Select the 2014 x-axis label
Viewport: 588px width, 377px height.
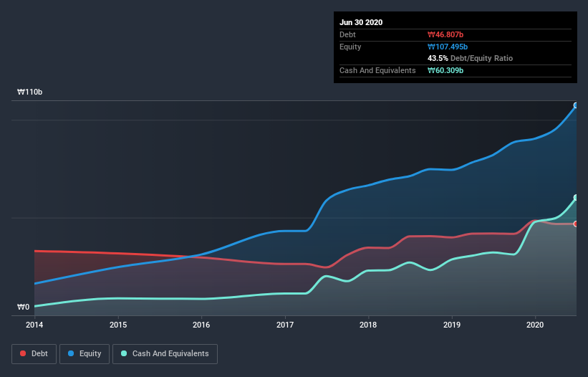(34, 325)
